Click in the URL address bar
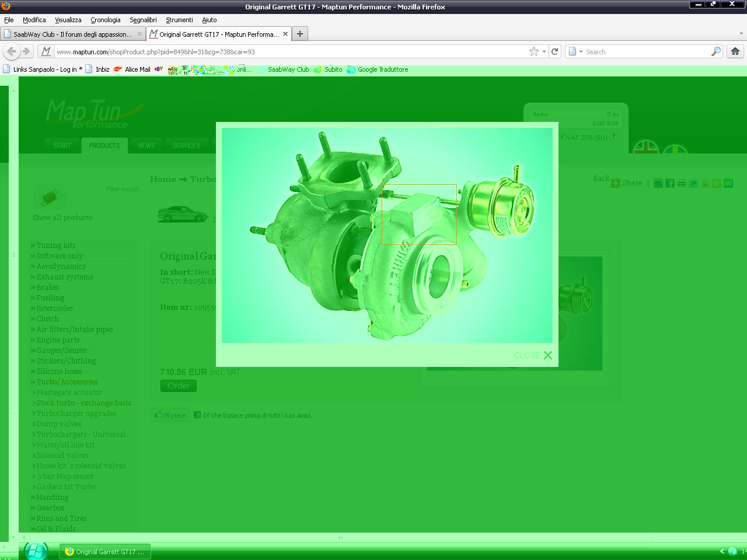 tap(292, 51)
